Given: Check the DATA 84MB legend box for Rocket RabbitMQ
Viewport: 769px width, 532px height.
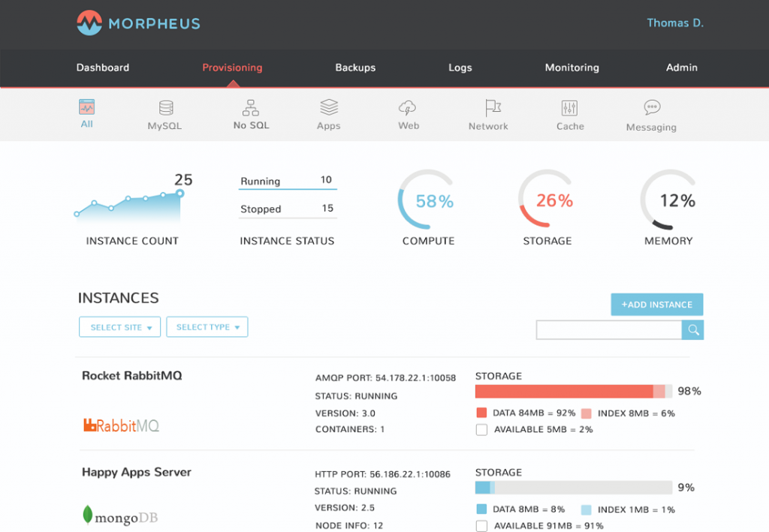Looking at the screenshot, I should [481, 413].
